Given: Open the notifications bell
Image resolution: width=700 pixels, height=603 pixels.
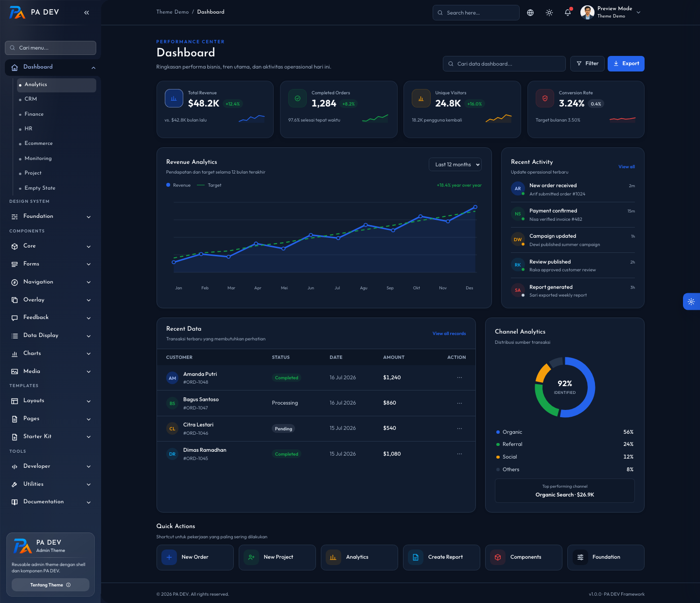Looking at the screenshot, I should 568,13.
